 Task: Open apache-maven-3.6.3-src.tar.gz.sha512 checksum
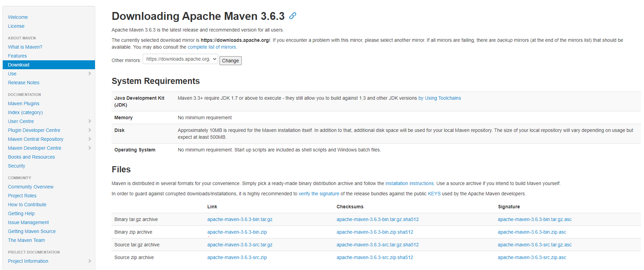tap(378, 245)
